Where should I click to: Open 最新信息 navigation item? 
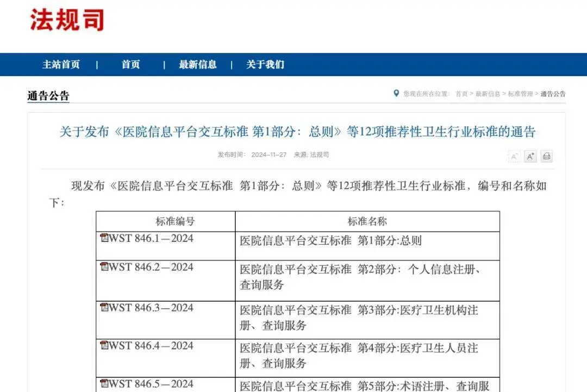[x=198, y=64]
